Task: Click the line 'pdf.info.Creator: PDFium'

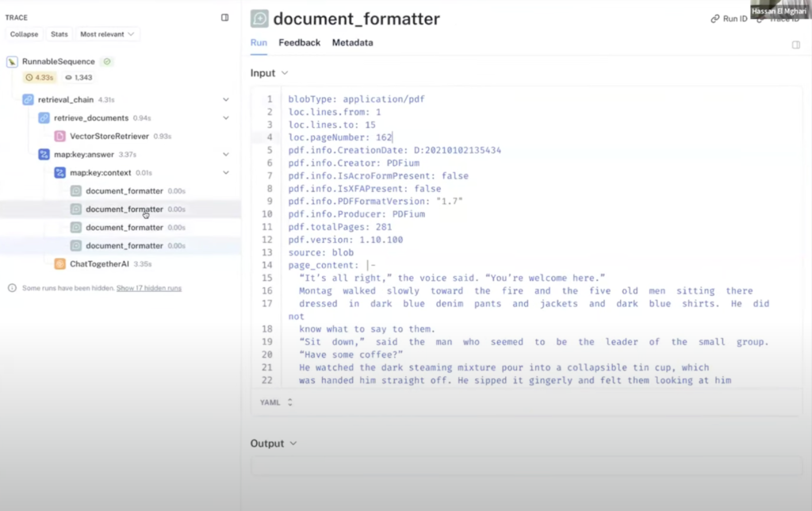Action: (x=354, y=163)
